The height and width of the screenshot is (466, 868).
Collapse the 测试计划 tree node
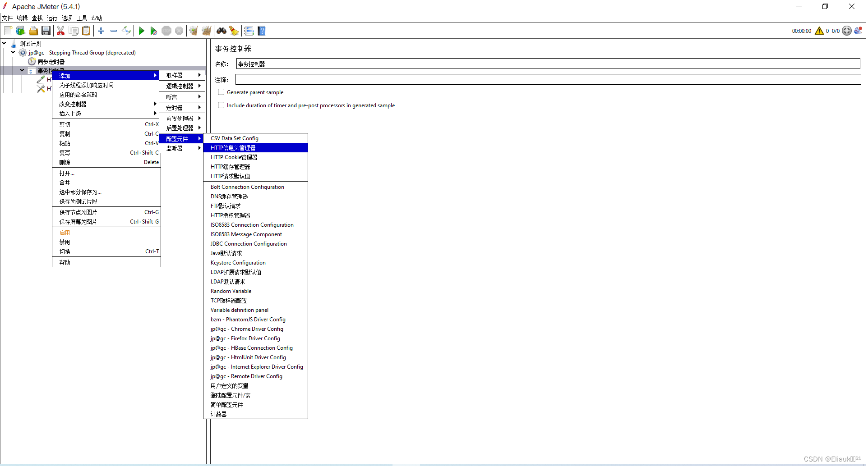click(4, 43)
